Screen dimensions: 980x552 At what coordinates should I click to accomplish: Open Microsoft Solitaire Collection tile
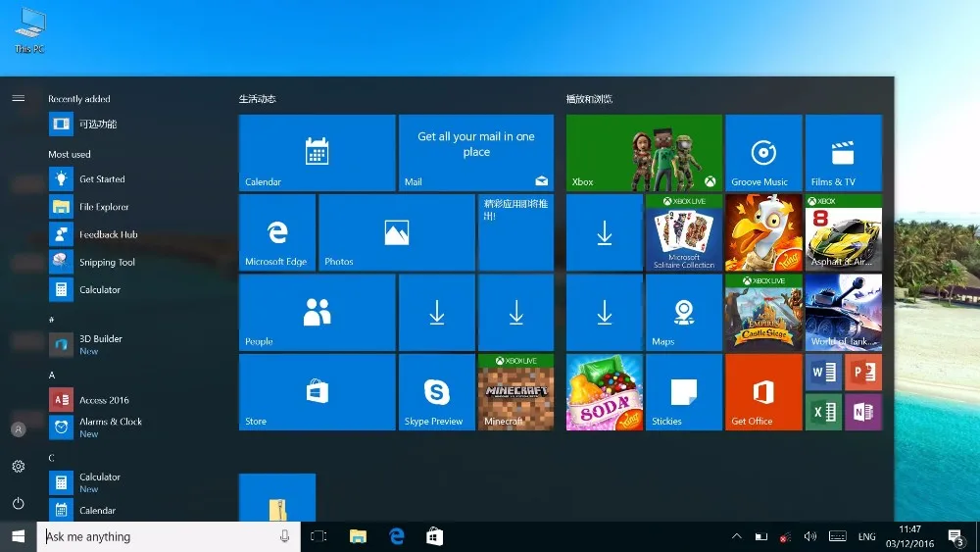(x=684, y=232)
